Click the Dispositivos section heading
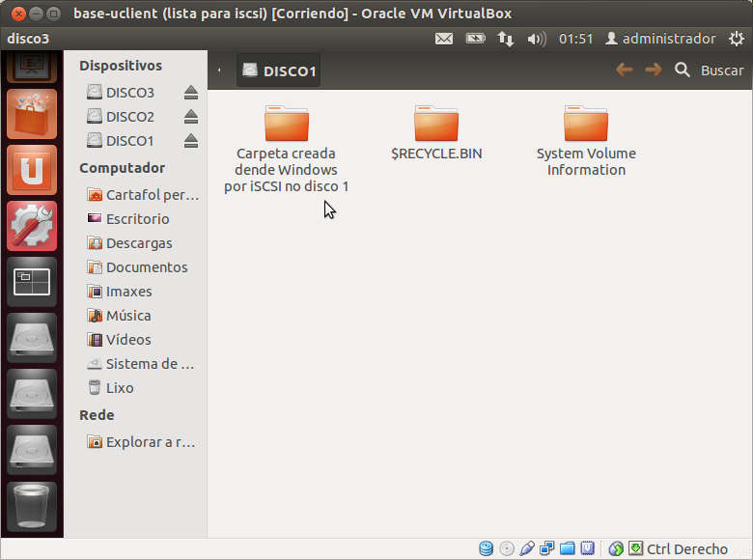This screenshot has width=753, height=560. tap(121, 66)
